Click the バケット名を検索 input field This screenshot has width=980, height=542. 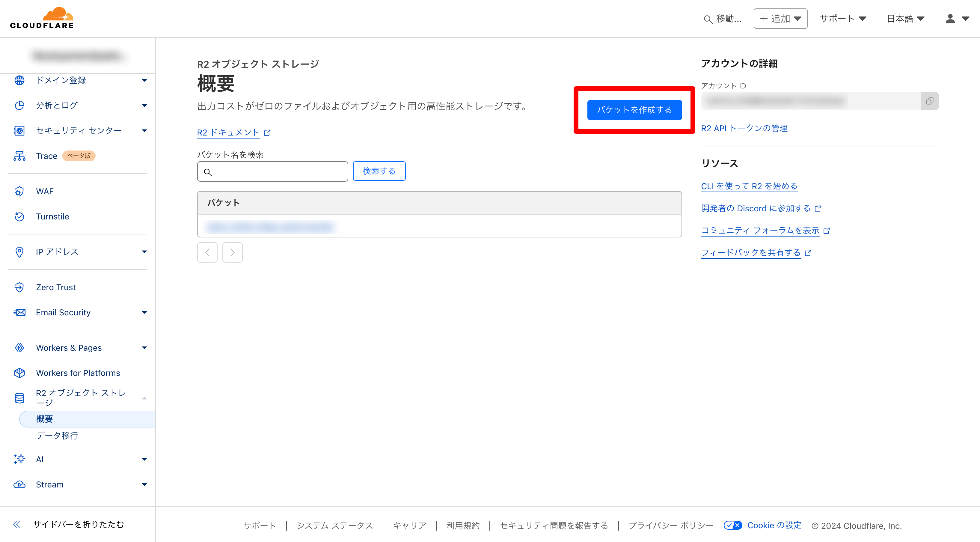tap(272, 172)
